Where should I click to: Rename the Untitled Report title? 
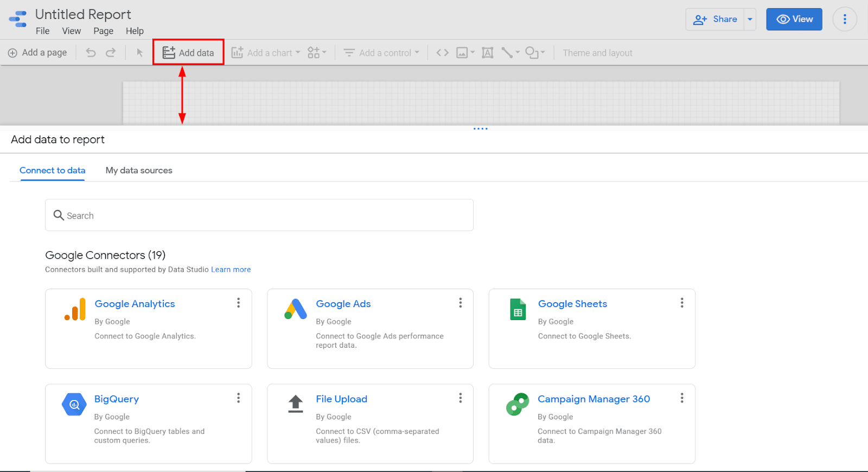[83, 14]
